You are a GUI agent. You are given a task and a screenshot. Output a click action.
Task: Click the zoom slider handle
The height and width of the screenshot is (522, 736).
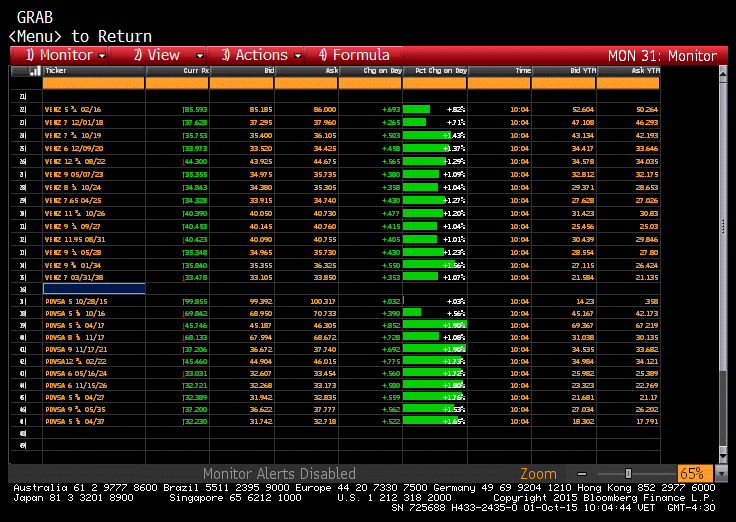click(628, 474)
